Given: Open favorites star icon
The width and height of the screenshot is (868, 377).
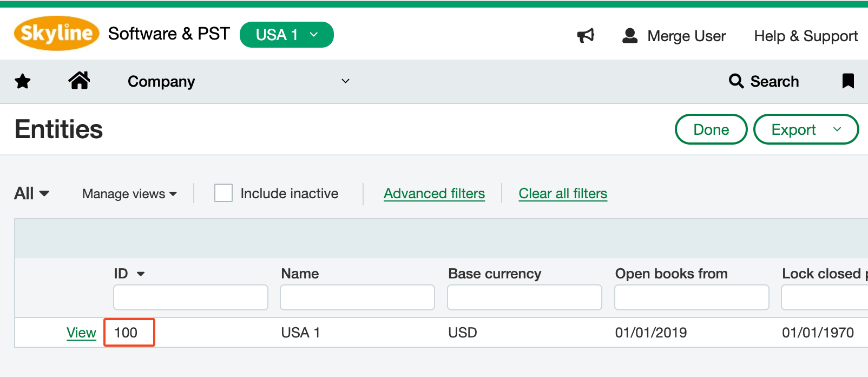Looking at the screenshot, I should (23, 81).
